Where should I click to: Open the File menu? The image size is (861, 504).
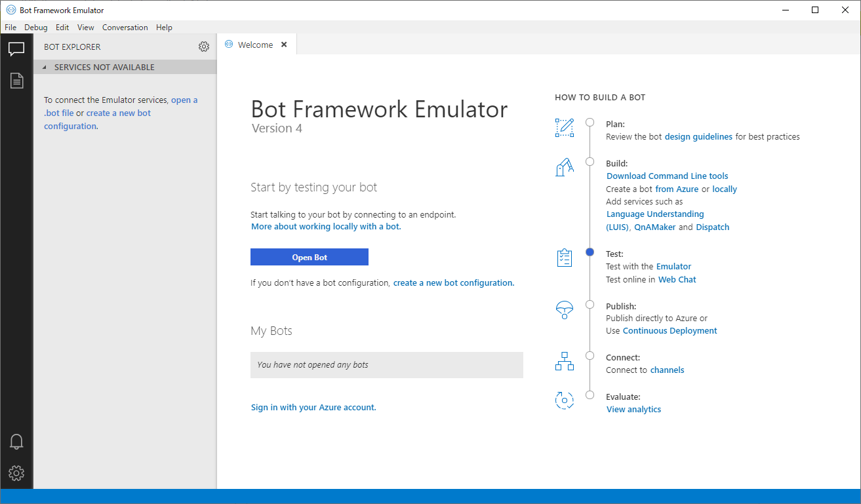click(x=10, y=28)
